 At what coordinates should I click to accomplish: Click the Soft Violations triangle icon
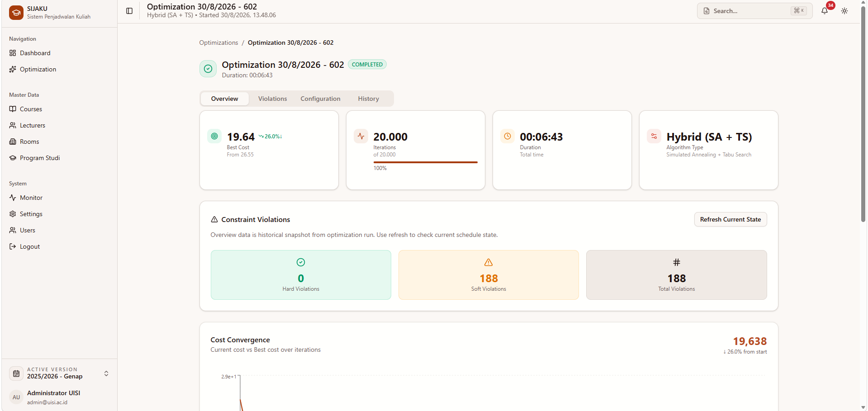489,262
